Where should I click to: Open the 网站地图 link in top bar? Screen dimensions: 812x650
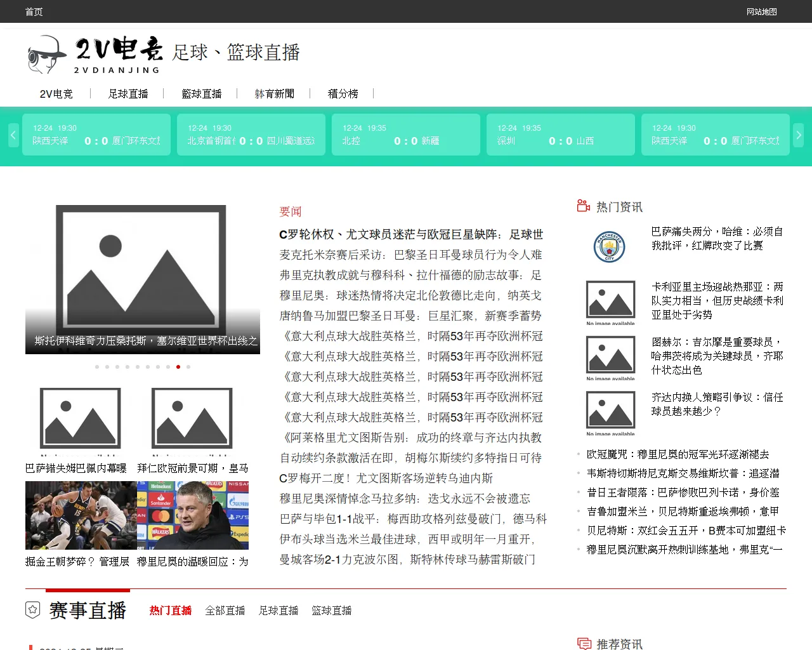click(761, 11)
